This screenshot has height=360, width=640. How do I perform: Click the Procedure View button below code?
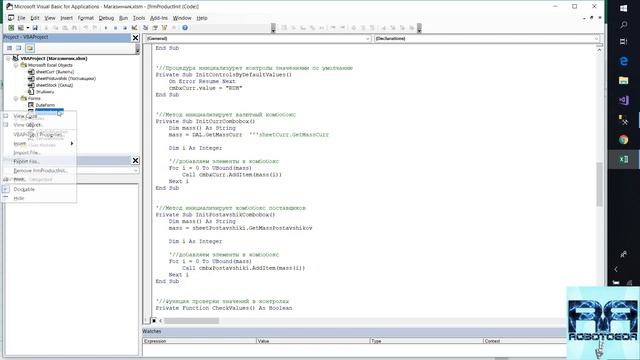click(x=147, y=321)
